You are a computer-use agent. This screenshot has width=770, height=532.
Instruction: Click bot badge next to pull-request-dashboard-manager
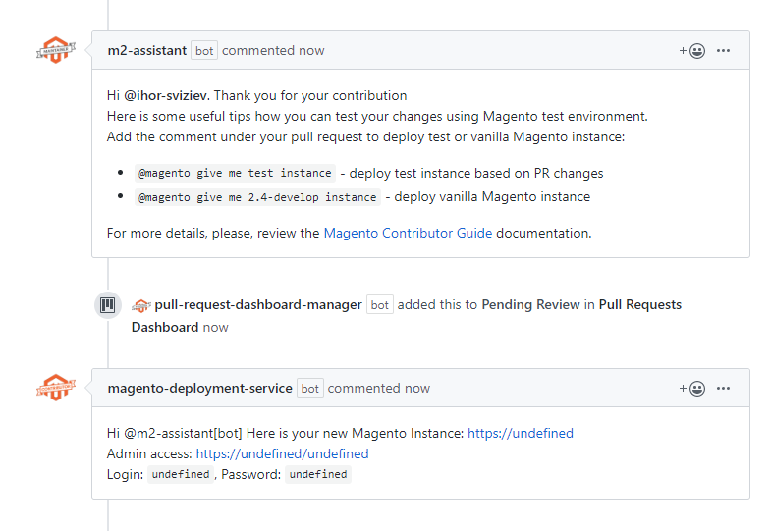pyautogui.click(x=379, y=304)
